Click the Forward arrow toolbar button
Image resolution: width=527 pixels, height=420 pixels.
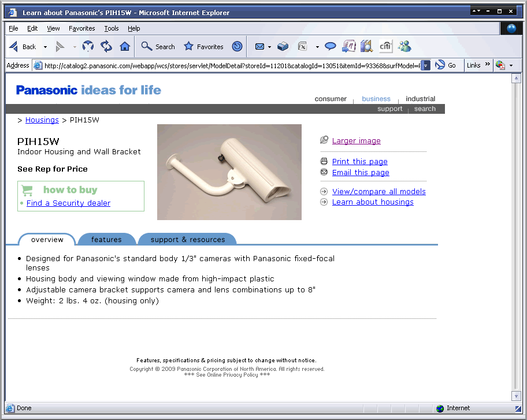click(60, 47)
